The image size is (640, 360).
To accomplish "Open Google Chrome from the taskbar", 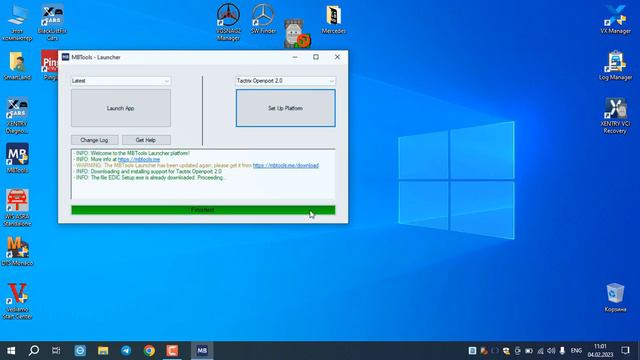I will [x=149, y=350].
